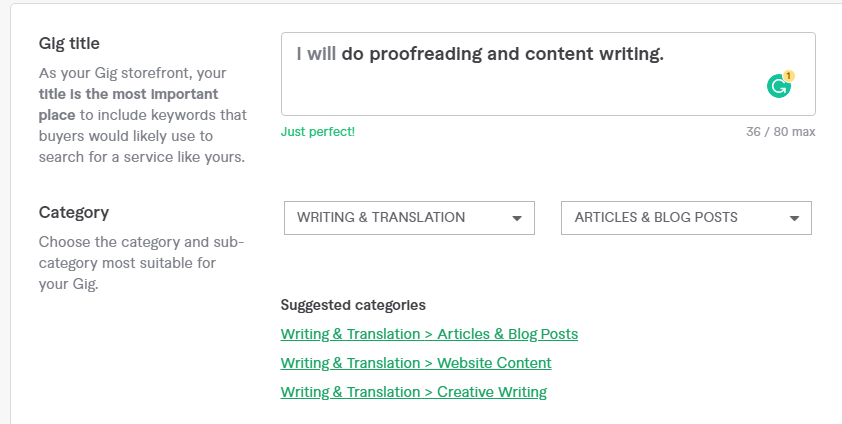Screen dimensions: 842x424
Task: Click the arrow on Writing & Translation dropdown
Action: tap(517, 218)
